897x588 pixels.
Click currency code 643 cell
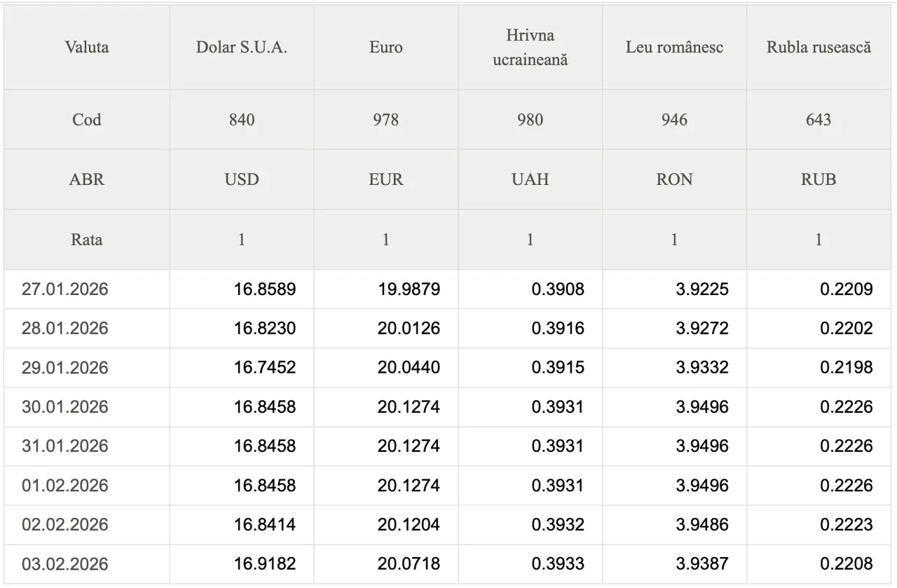819,120
